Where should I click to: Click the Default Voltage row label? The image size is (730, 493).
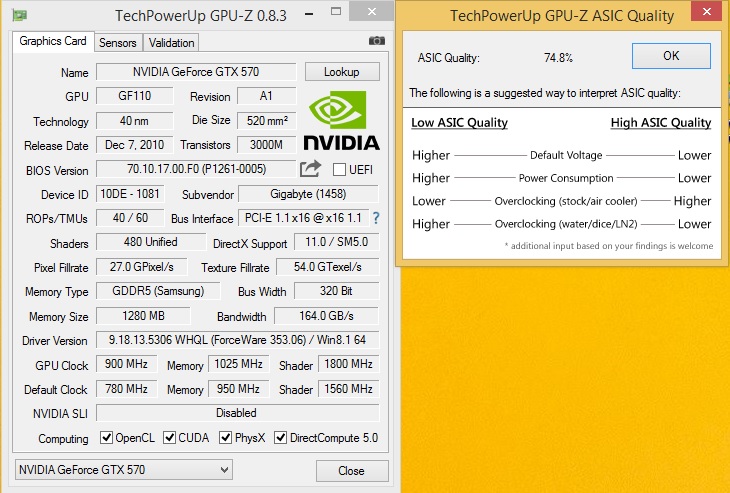pos(566,155)
